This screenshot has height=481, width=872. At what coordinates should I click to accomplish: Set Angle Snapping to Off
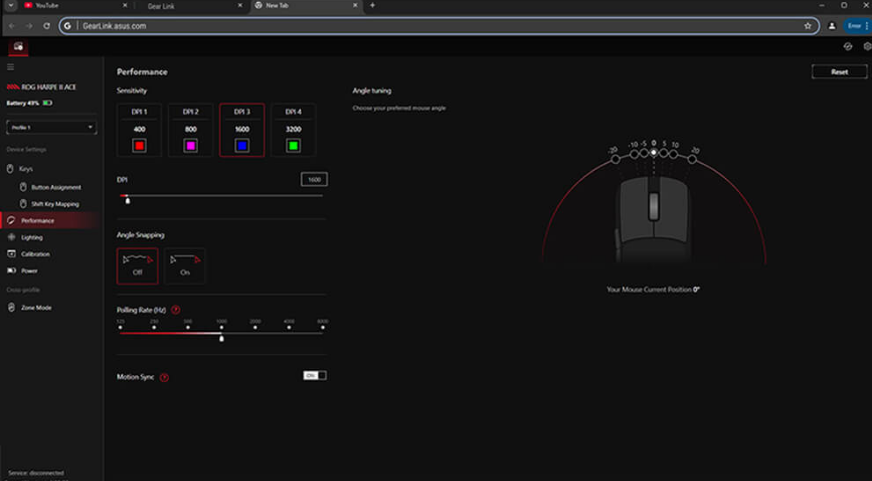click(x=137, y=266)
